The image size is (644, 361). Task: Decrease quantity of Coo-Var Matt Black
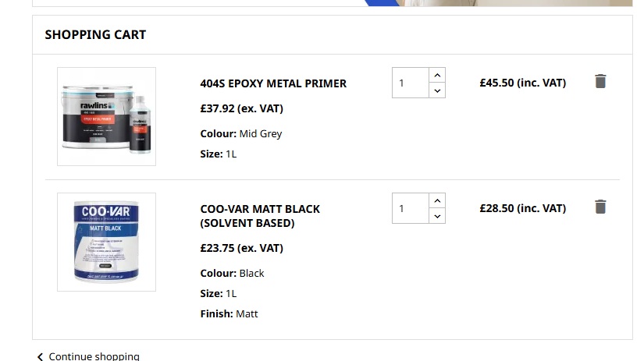pyautogui.click(x=437, y=216)
